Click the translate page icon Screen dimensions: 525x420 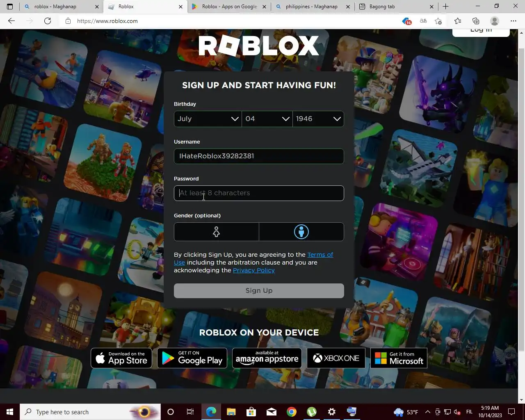click(x=423, y=21)
